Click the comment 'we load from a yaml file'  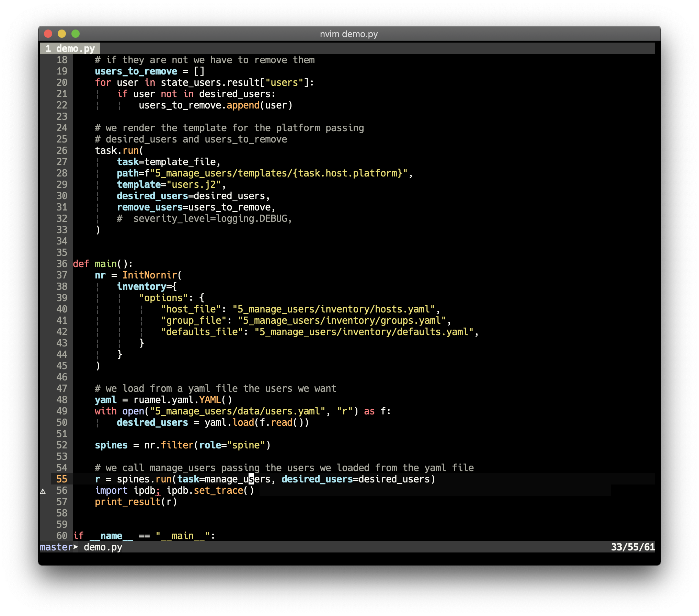tap(216, 388)
